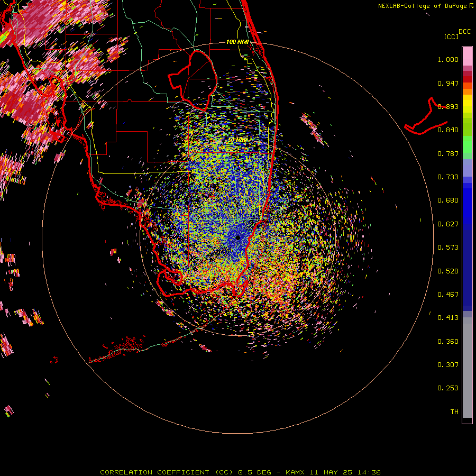Click the CORRELATION COEFFICIENT caption text
Viewport: 476px width, 476px height.
point(154,472)
